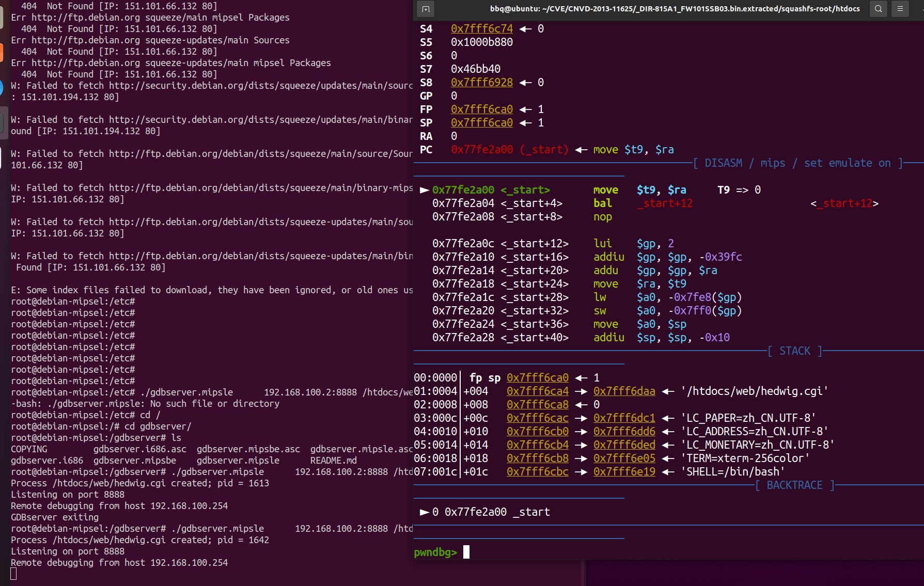Image resolution: width=924 pixels, height=586 pixels.
Task: Click 'set emulate on' in the DISASM header
Action: coord(848,163)
